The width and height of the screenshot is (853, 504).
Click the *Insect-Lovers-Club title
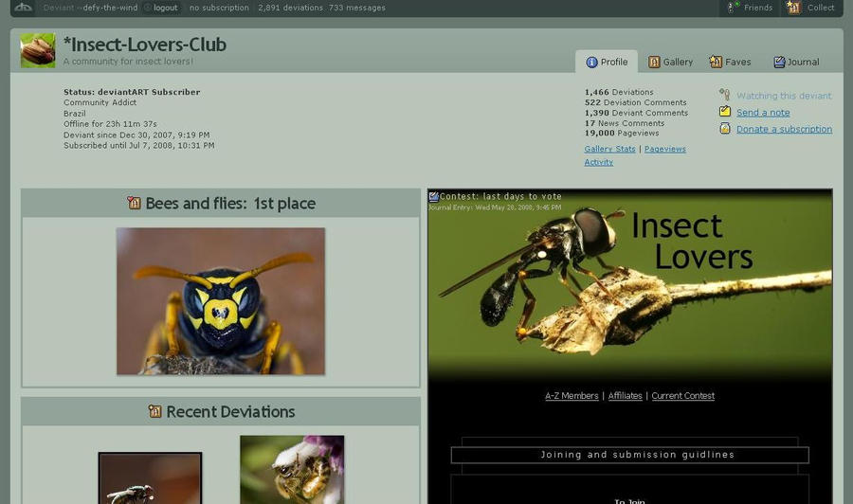[x=145, y=45]
